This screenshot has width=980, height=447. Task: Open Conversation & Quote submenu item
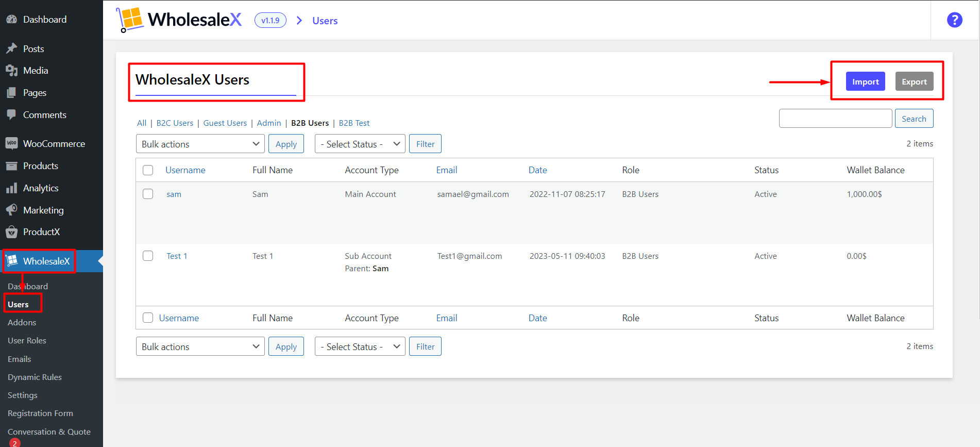(49, 432)
